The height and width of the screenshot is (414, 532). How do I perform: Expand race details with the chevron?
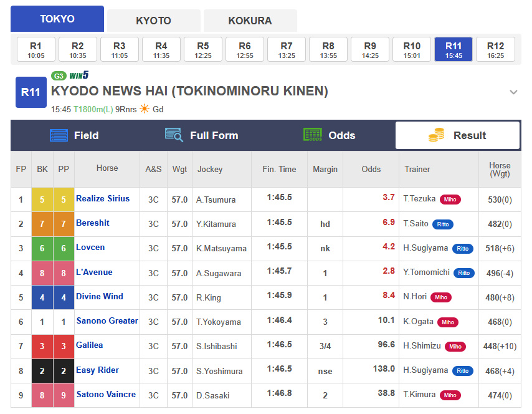[513, 92]
